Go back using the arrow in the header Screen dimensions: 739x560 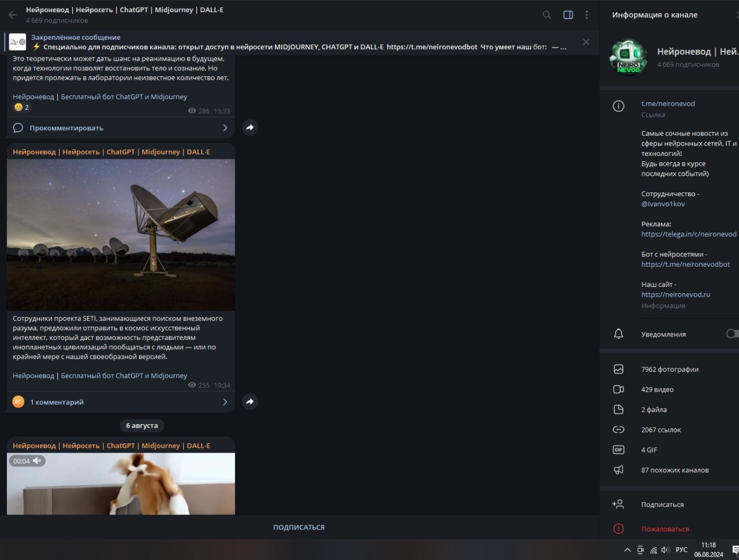(13, 15)
